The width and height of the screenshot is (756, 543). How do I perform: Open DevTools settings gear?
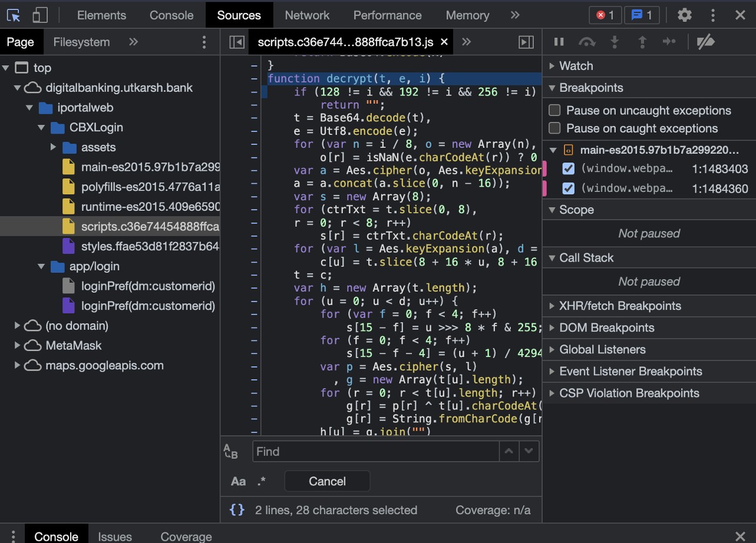pos(684,15)
